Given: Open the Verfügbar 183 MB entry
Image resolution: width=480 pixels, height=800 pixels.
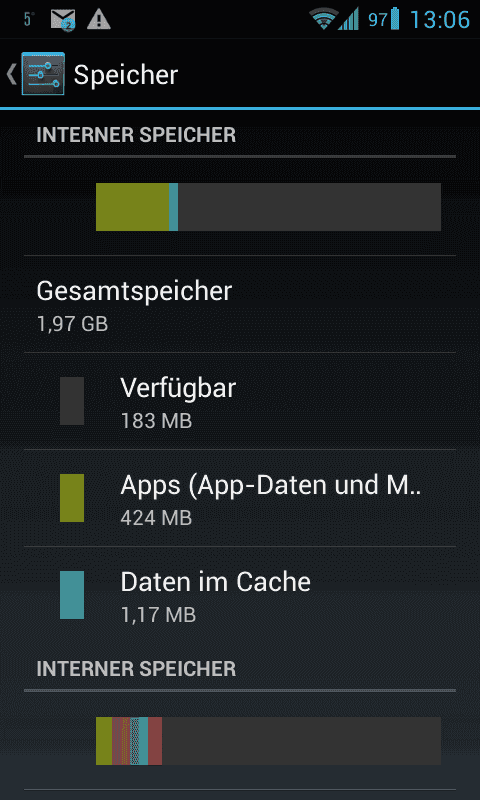Looking at the screenshot, I should click(240, 402).
